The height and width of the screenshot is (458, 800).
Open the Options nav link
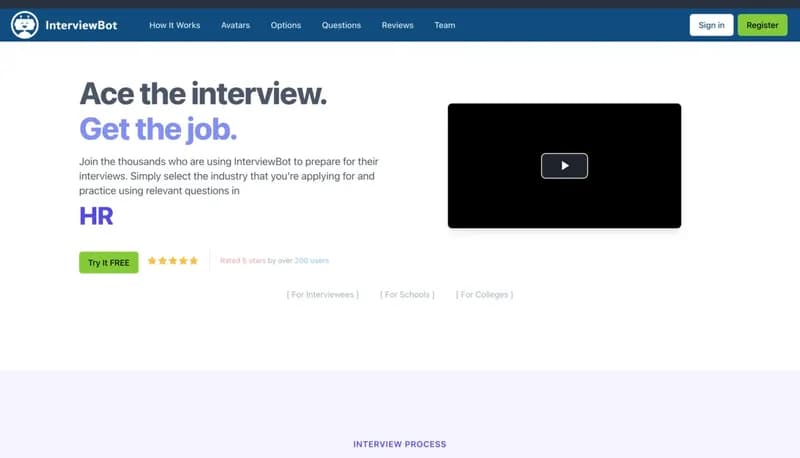click(x=286, y=25)
